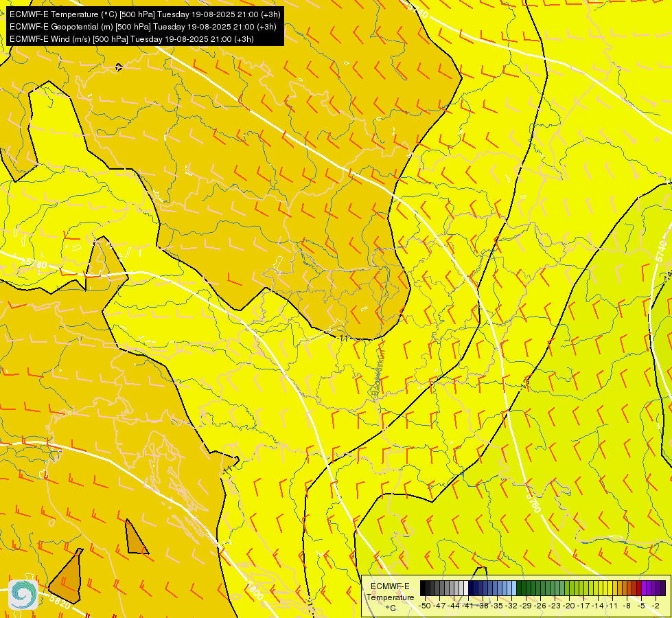Click the -44 legend tick label
672x618 pixels.
point(454,606)
